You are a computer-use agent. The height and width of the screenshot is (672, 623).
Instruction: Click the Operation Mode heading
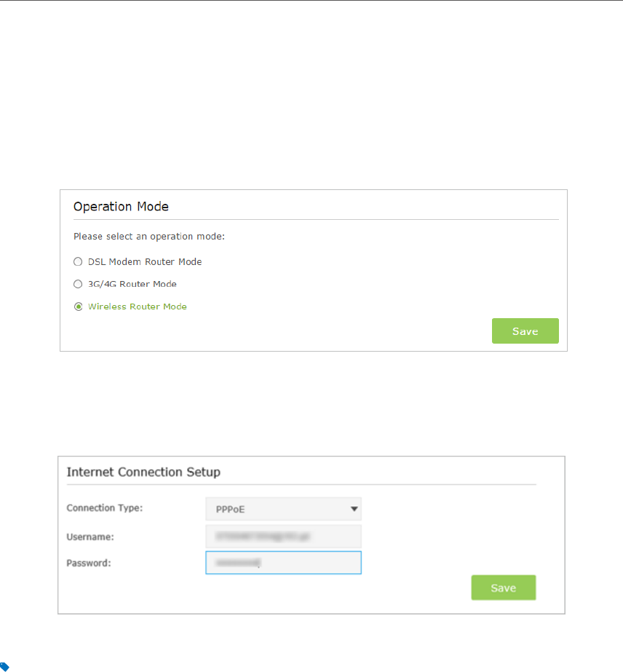pos(121,207)
